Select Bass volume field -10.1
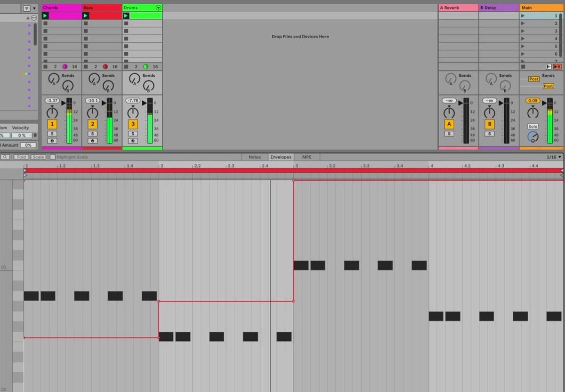 (92, 101)
